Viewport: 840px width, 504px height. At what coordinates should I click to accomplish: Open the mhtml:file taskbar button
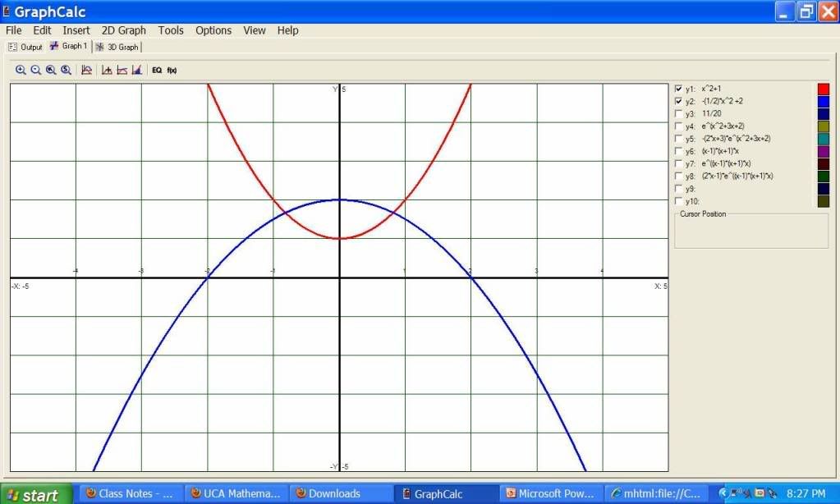pyautogui.click(x=657, y=493)
